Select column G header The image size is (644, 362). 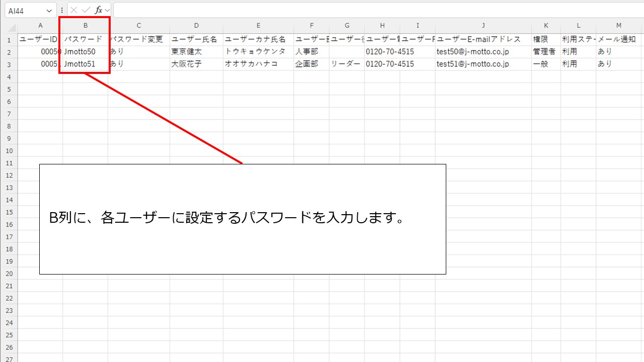click(347, 26)
